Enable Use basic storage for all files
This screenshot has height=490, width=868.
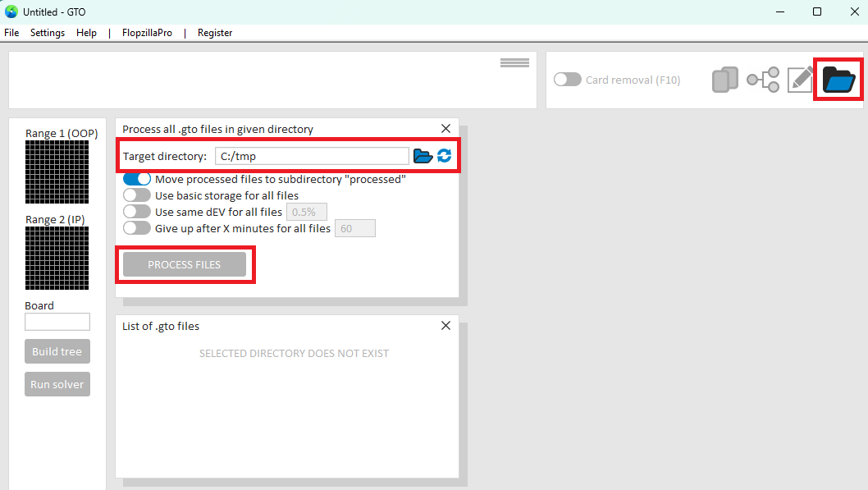[137, 195]
